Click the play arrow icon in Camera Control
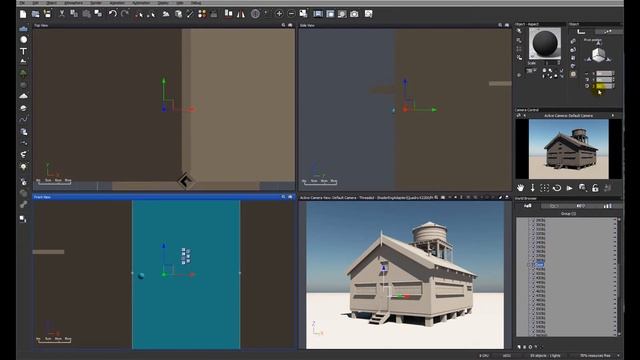 click(x=569, y=188)
